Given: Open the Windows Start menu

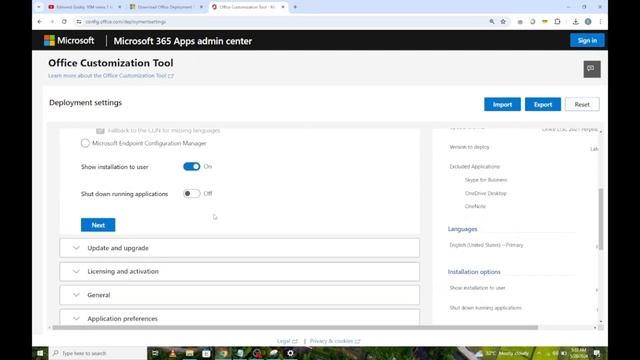Looking at the screenshot, I should coord(40,353).
